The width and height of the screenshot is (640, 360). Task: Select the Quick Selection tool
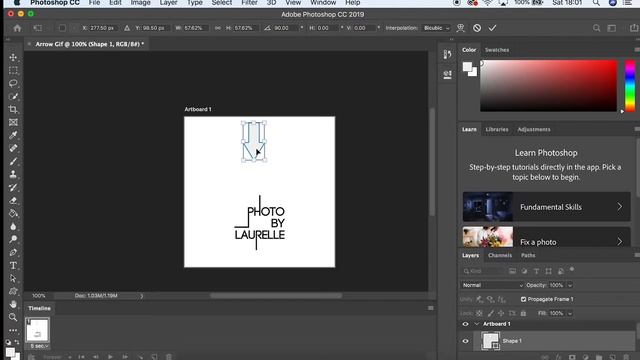(13, 96)
